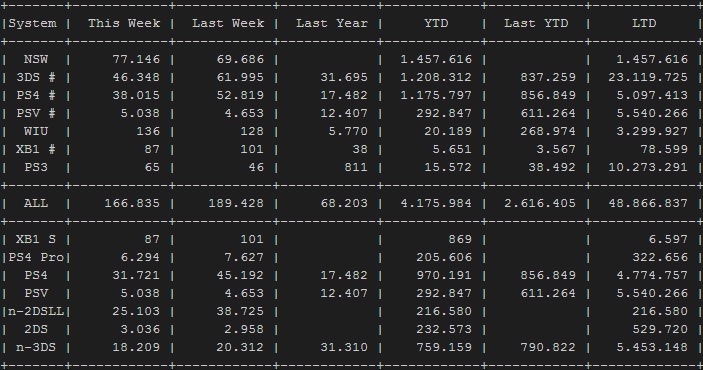
Task: Click PS4 # LTD value 5.097.413
Action: tap(652, 95)
